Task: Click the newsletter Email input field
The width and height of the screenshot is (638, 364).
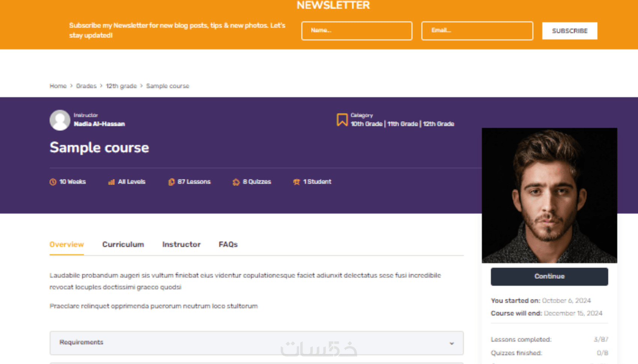Action: (x=477, y=31)
